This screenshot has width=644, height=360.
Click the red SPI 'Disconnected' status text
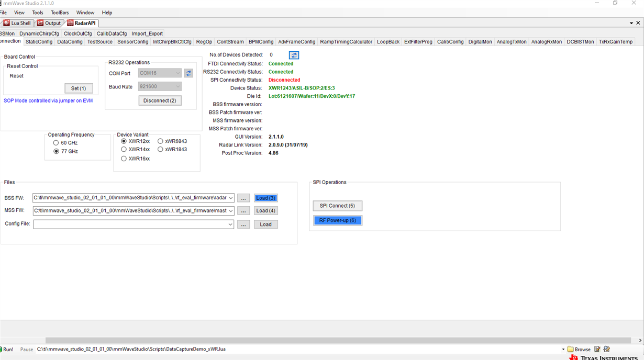[284, 80]
